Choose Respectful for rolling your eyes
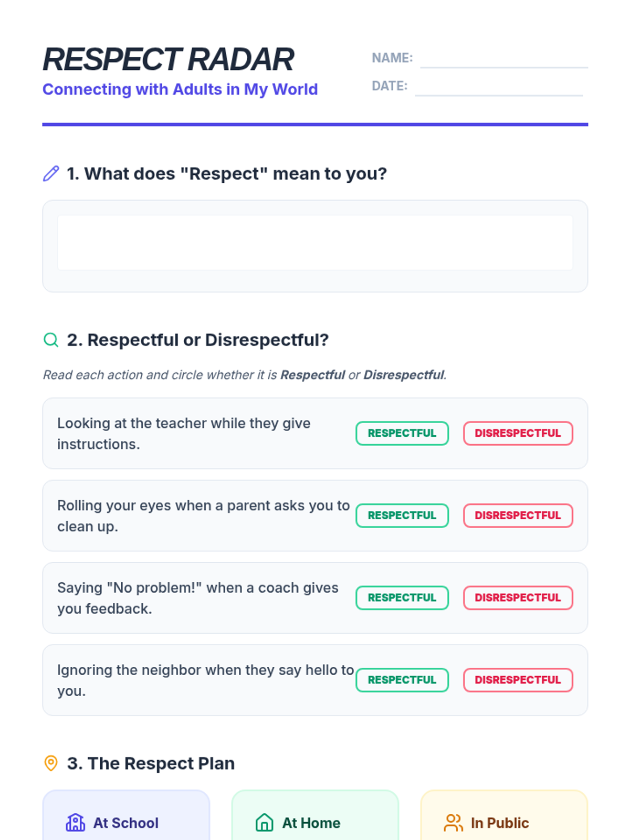630x840 pixels. click(402, 516)
